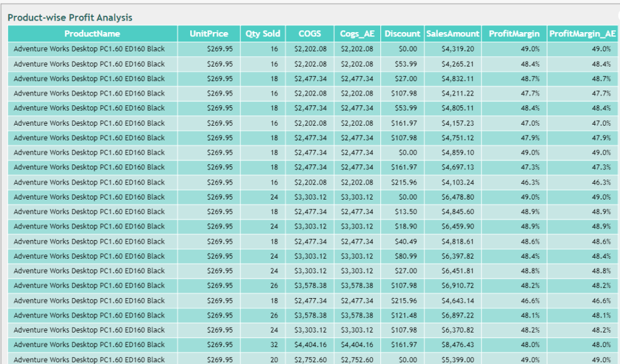Click the ProductName column header
Image resolution: width=620 pixels, height=364 pixels.
[92, 34]
